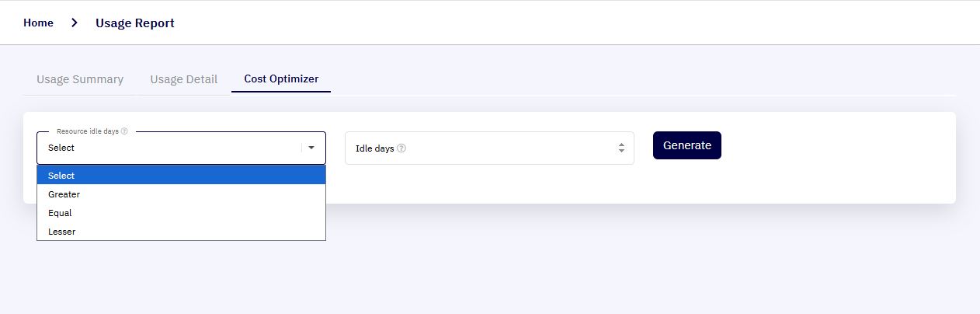Screen dimensions: 980x314
Task: Click the help icon beside Resource idle days
Action: tap(124, 131)
